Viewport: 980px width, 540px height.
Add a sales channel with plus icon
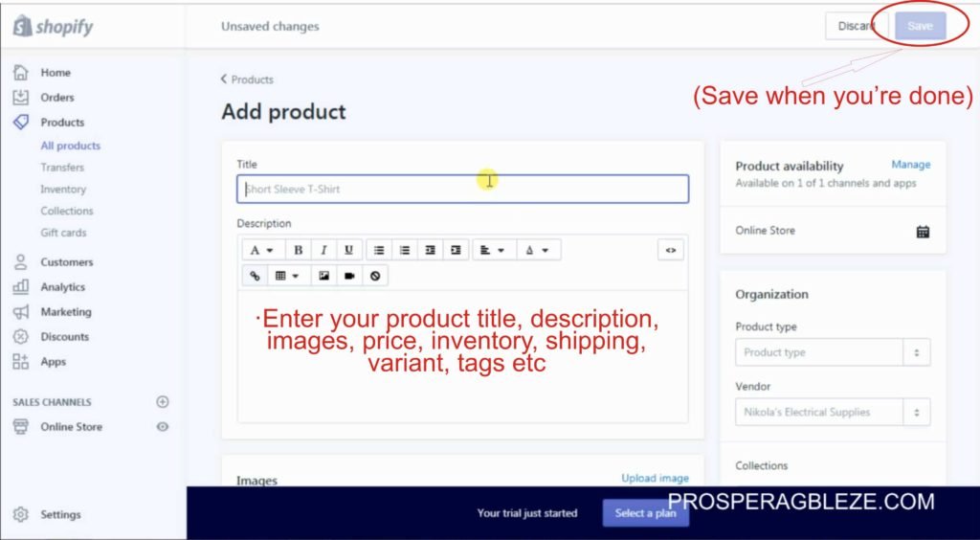pyautogui.click(x=163, y=402)
